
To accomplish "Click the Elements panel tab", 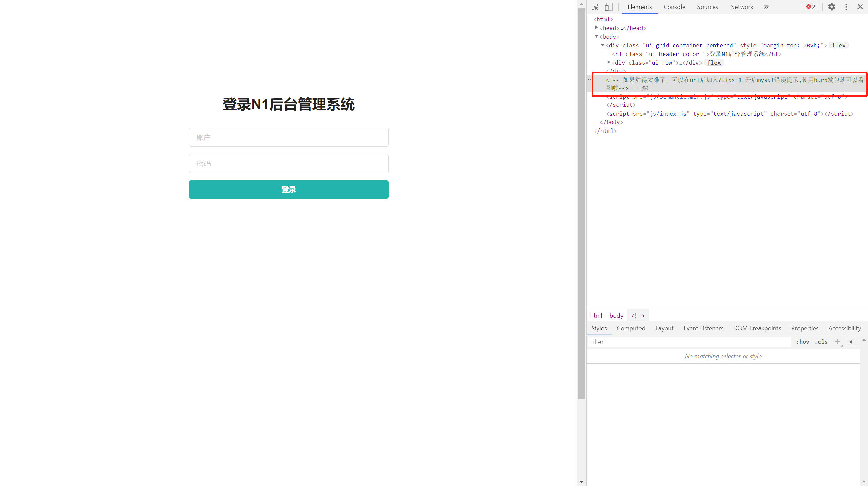I will pyautogui.click(x=639, y=6).
